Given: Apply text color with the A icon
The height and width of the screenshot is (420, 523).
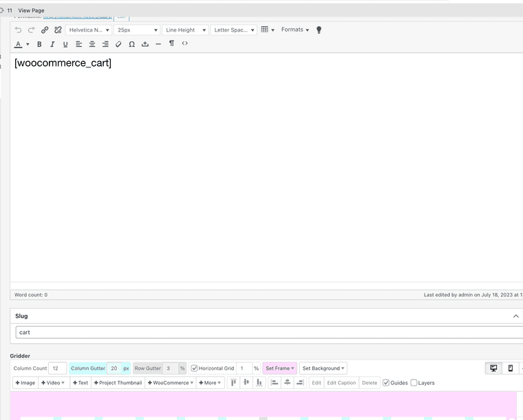Looking at the screenshot, I should point(19,44).
